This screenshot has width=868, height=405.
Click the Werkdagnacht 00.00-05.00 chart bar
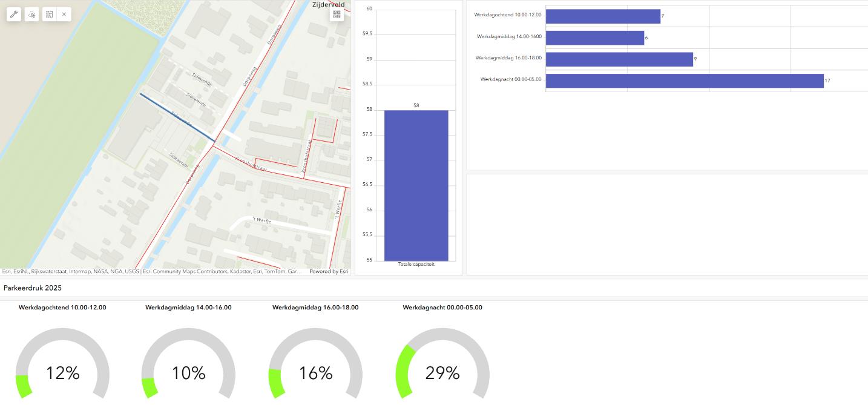click(684, 81)
